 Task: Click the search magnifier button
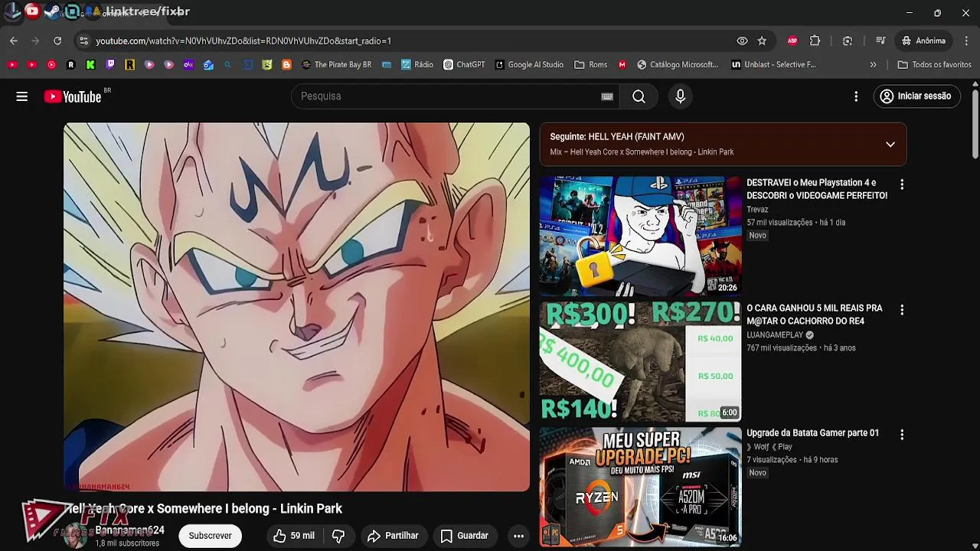pos(639,96)
